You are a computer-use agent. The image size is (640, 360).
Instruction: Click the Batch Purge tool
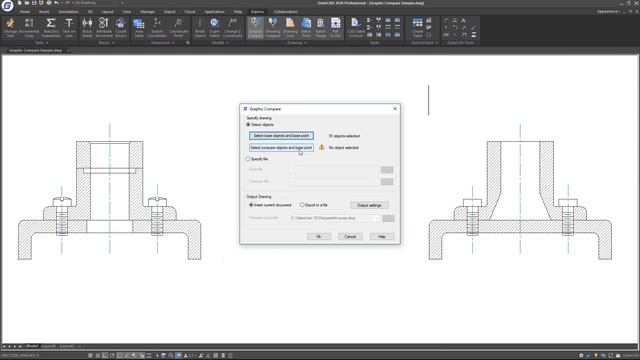click(x=321, y=27)
